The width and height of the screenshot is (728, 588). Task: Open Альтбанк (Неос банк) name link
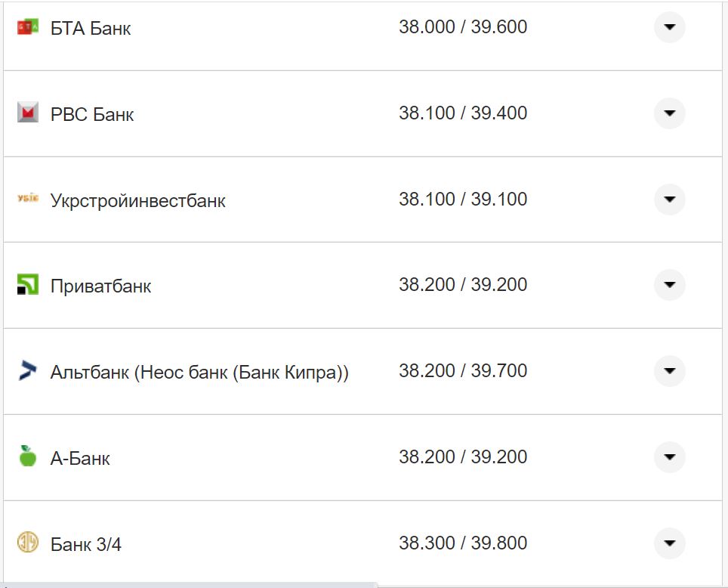click(x=199, y=373)
